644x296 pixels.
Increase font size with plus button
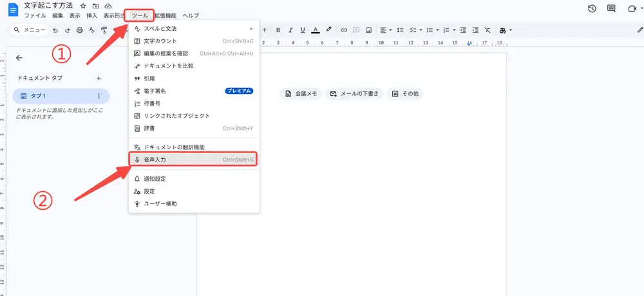[x=265, y=30]
